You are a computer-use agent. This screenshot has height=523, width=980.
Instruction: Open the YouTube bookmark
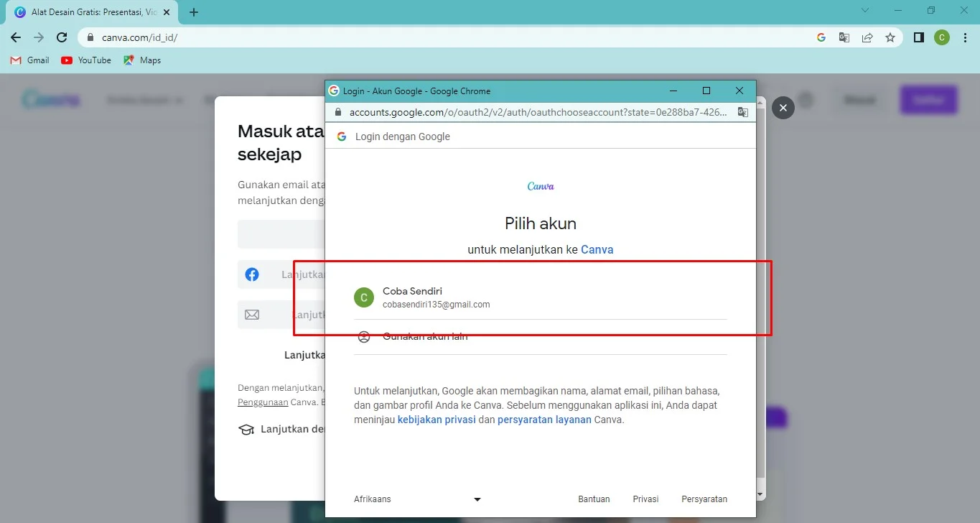[86, 60]
